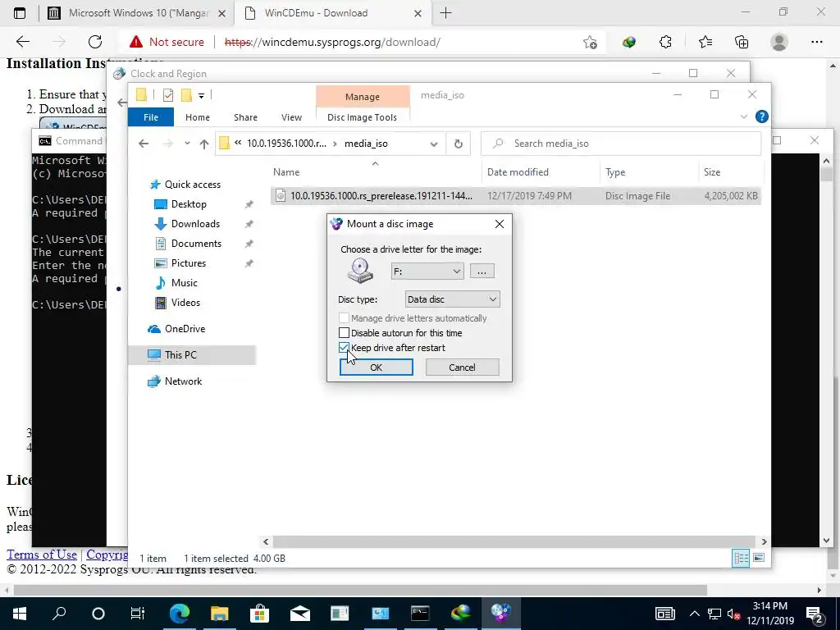Check Disable autorun for this time
Image resolution: width=840 pixels, height=630 pixels.
coord(344,333)
